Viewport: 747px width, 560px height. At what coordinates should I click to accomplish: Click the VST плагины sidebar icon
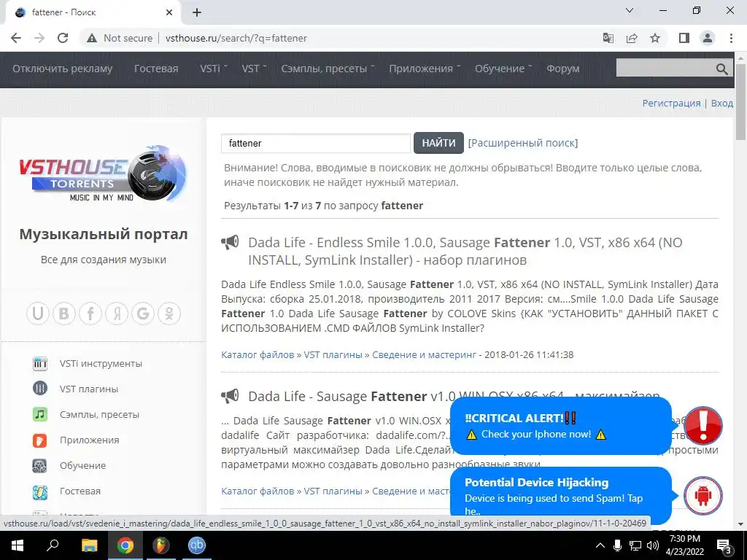tap(40, 389)
